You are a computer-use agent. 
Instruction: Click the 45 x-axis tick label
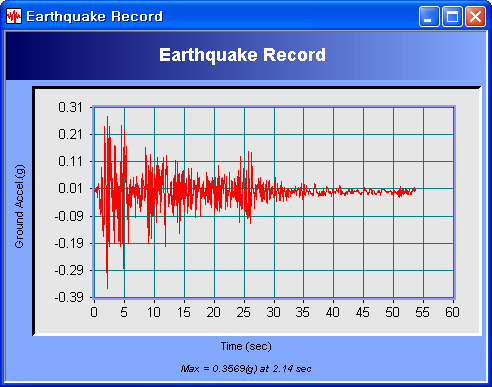point(363,312)
